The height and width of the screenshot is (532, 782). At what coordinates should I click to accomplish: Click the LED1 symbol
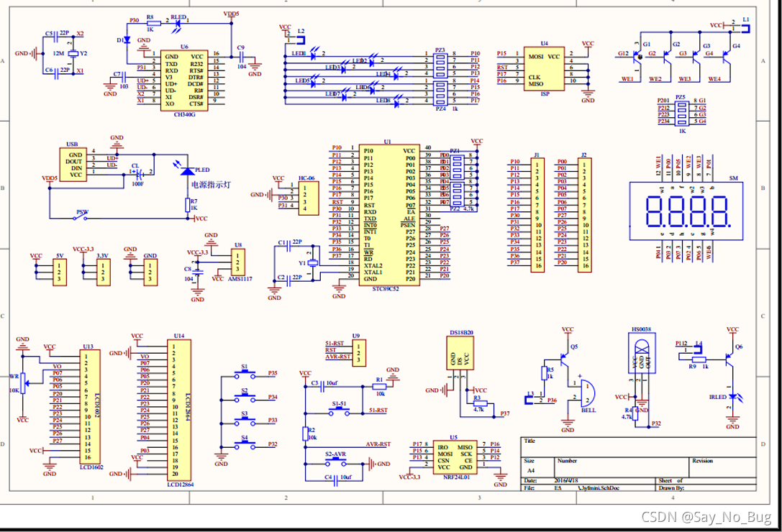[314, 56]
